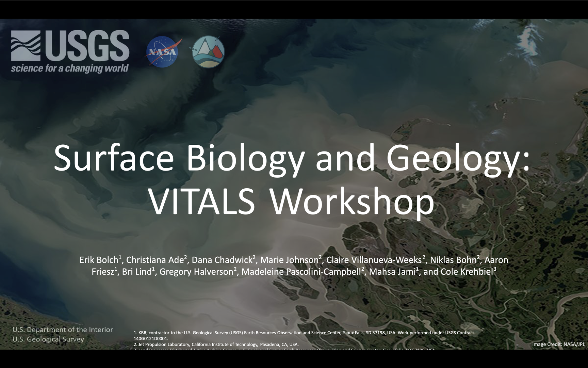Click author name Niklas Bohn

click(x=453, y=260)
